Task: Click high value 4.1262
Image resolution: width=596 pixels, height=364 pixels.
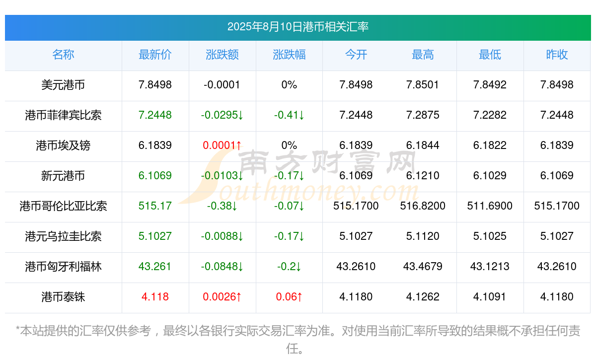Action: pyautogui.click(x=423, y=297)
